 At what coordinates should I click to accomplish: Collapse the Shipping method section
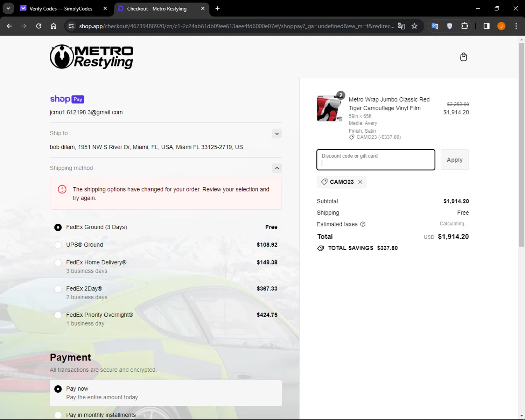click(x=277, y=168)
